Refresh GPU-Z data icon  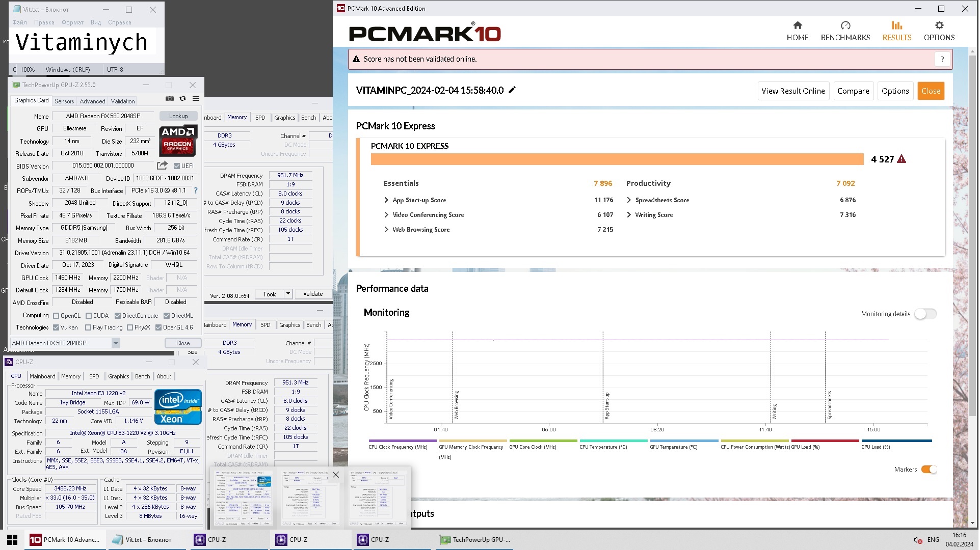click(x=183, y=99)
